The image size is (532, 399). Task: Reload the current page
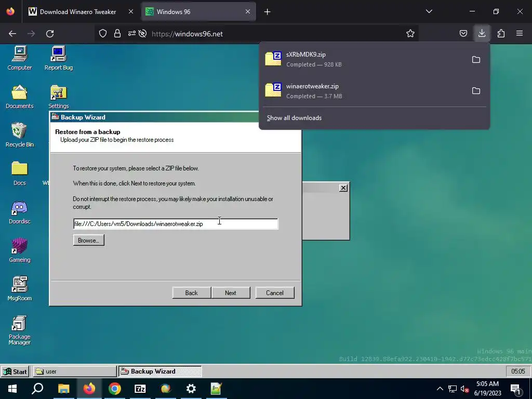(50, 33)
